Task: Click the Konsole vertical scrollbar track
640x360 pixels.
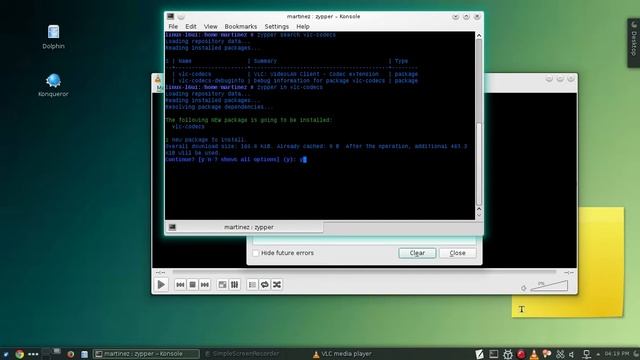Action: [x=479, y=122]
